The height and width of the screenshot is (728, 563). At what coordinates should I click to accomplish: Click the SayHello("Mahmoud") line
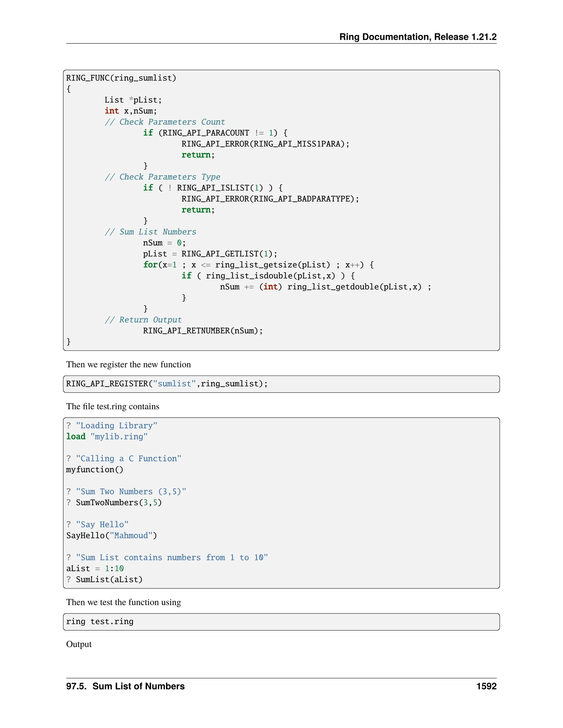111,536
